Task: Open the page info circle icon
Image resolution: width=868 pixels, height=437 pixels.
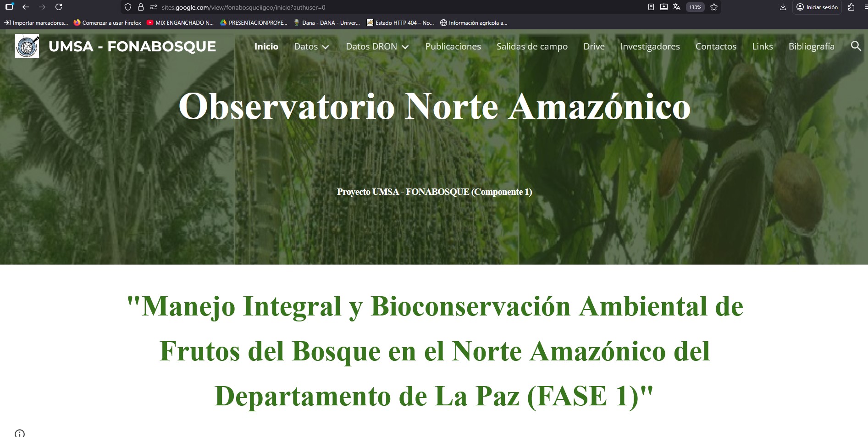Action: point(19,433)
